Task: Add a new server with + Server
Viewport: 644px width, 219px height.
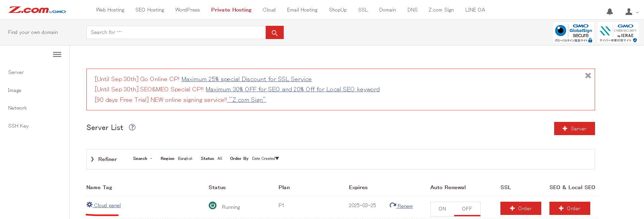Action: [x=575, y=128]
